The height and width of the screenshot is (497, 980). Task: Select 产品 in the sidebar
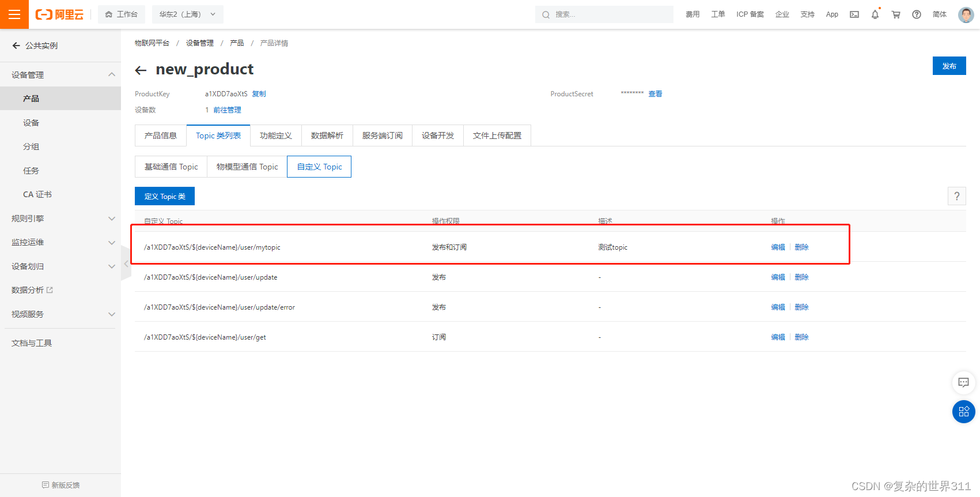(60, 99)
